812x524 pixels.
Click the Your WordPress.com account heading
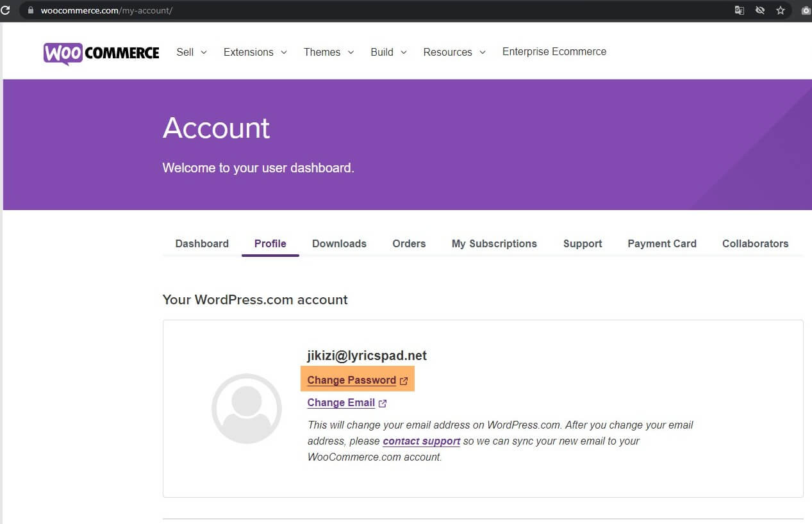(x=255, y=300)
